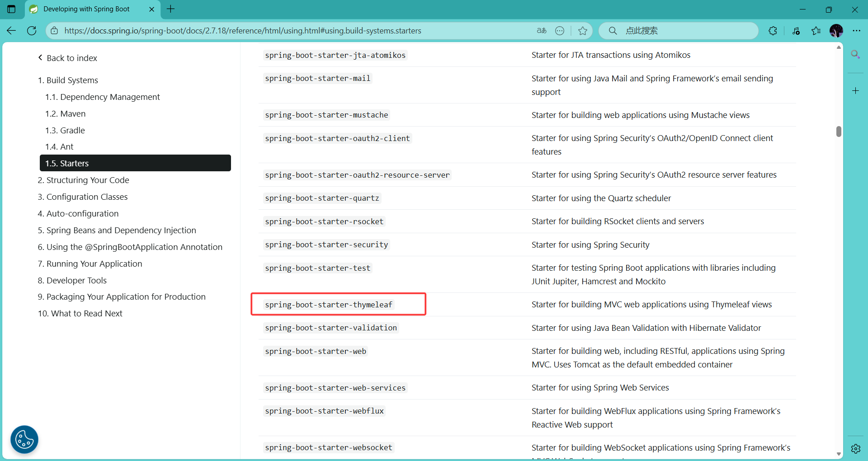Open the 1.2. Maven section
This screenshot has width=868, height=461.
tap(66, 113)
